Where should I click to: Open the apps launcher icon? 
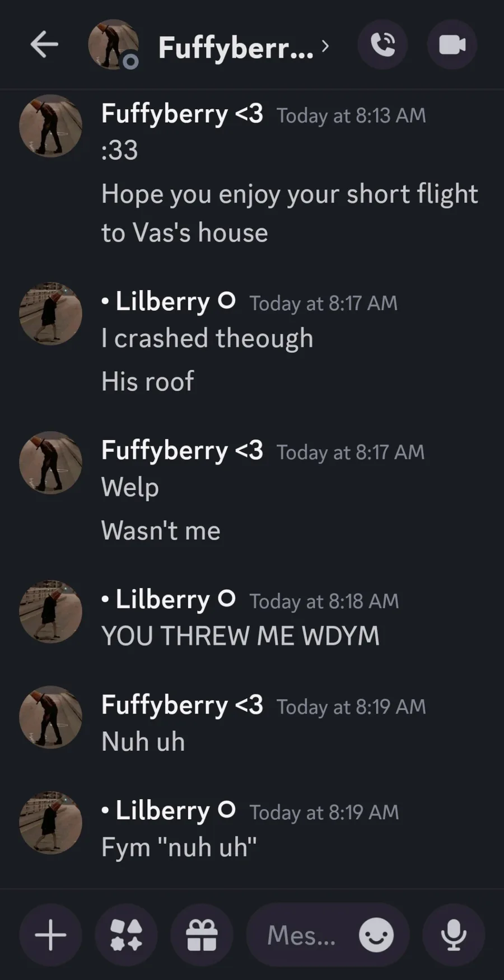pyautogui.click(x=126, y=935)
